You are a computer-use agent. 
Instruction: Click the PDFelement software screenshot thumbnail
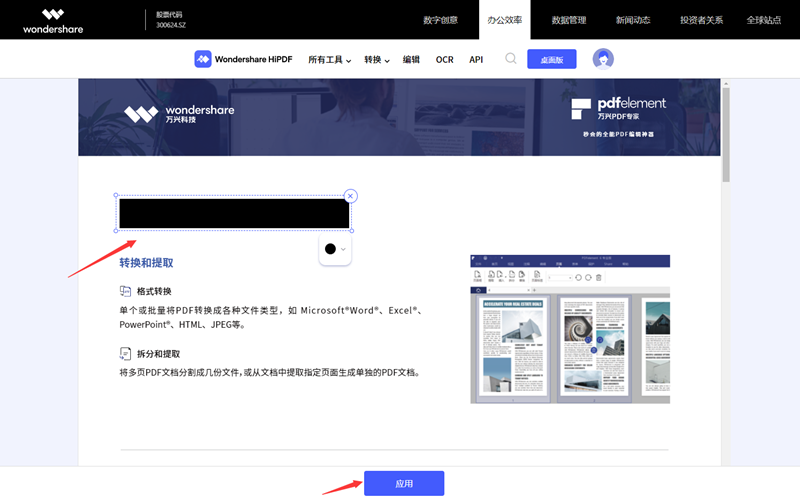[x=570, y=329]
